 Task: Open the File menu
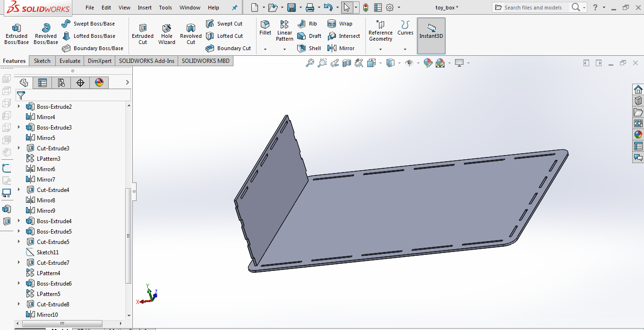pyautogui.click(x=90, y=8)
